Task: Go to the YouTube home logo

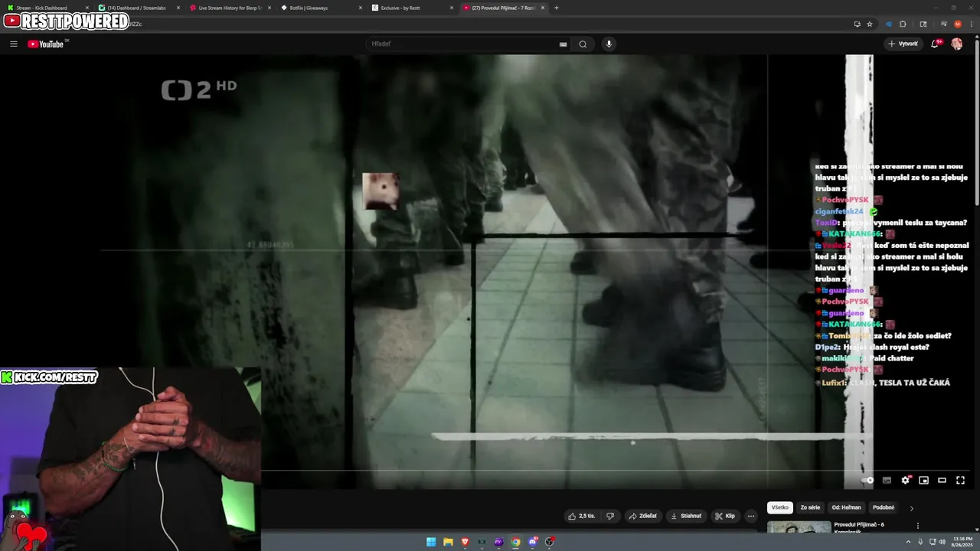Action: tap(46, 44)
